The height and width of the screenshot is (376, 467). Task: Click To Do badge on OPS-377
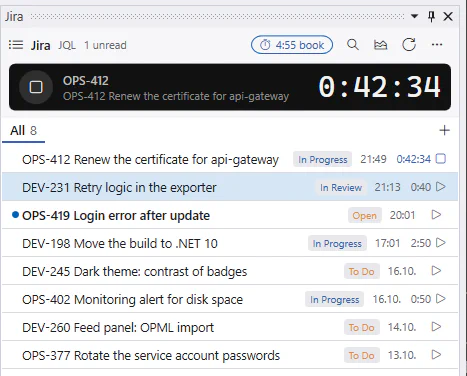(x=361, y=355)
